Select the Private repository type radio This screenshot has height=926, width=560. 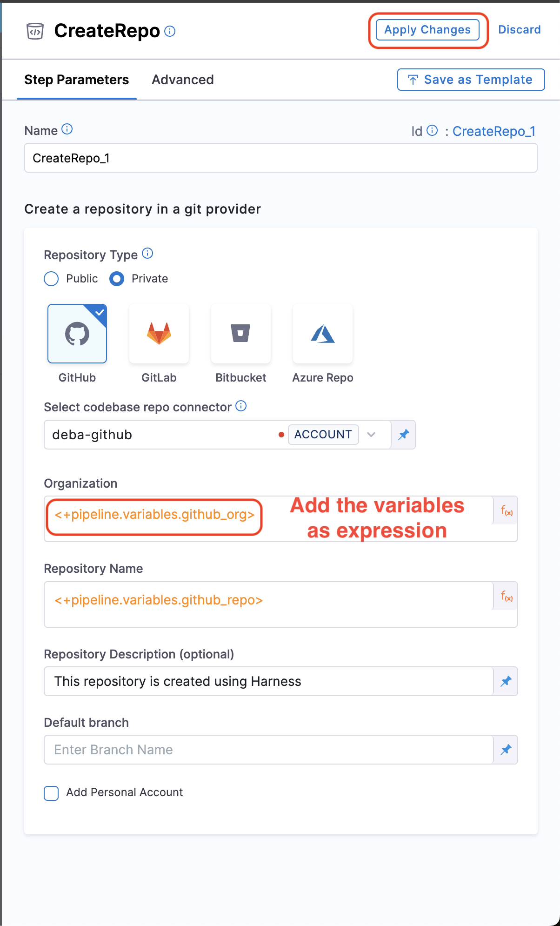(117, 279)
